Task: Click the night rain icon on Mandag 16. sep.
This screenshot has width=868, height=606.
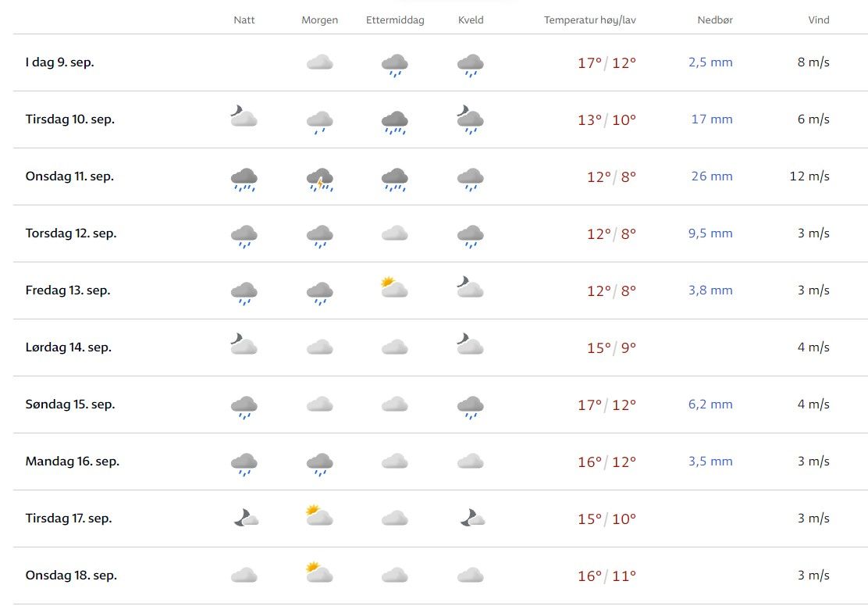Action: click(244, 464)
